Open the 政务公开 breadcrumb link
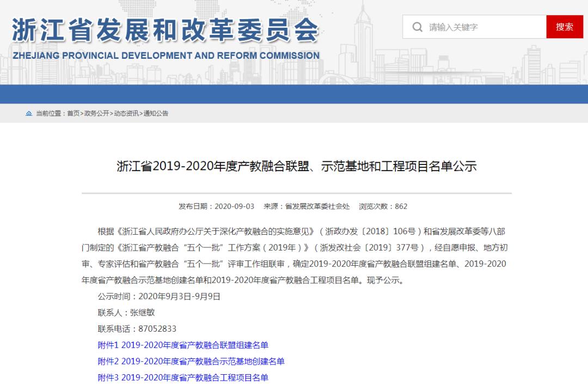The height and width of the screenshot is (390, 588). coord(96,113)
